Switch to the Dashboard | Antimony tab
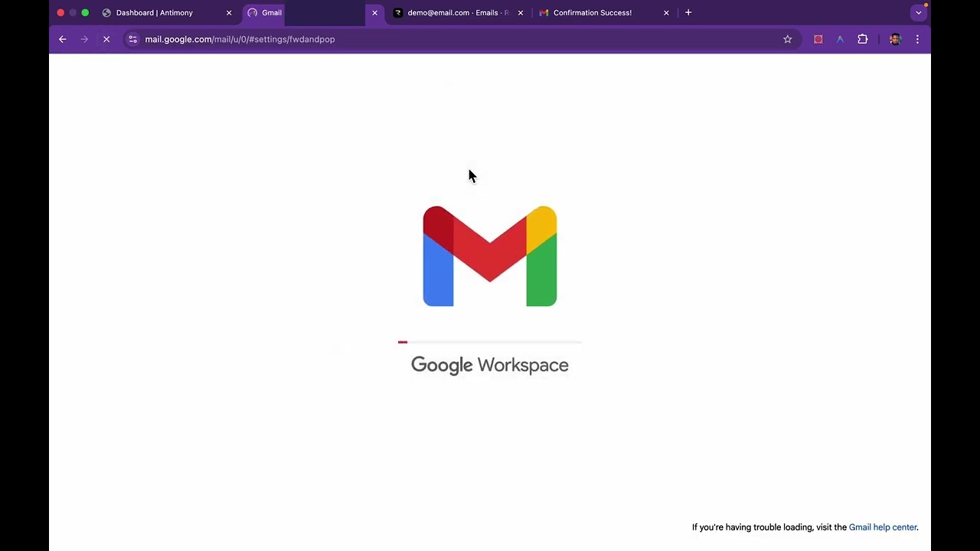Image resolution: width=980 pixels, height=551 pixels. point(167,12)
